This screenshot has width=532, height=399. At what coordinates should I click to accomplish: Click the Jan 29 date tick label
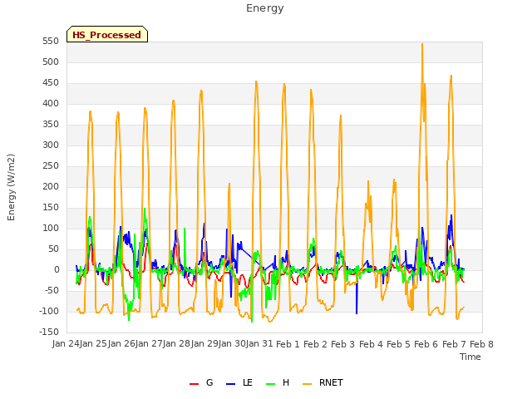coord(204,344)
